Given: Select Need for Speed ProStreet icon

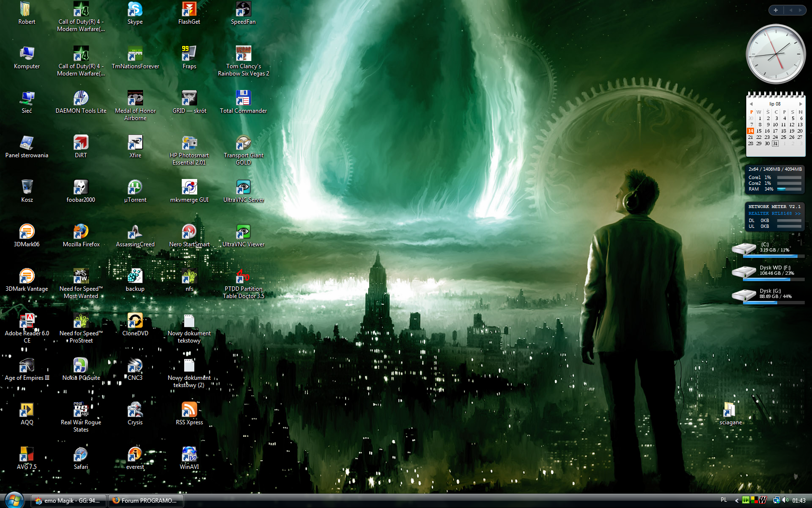Looking at the screenshot, I should point(81,329).
